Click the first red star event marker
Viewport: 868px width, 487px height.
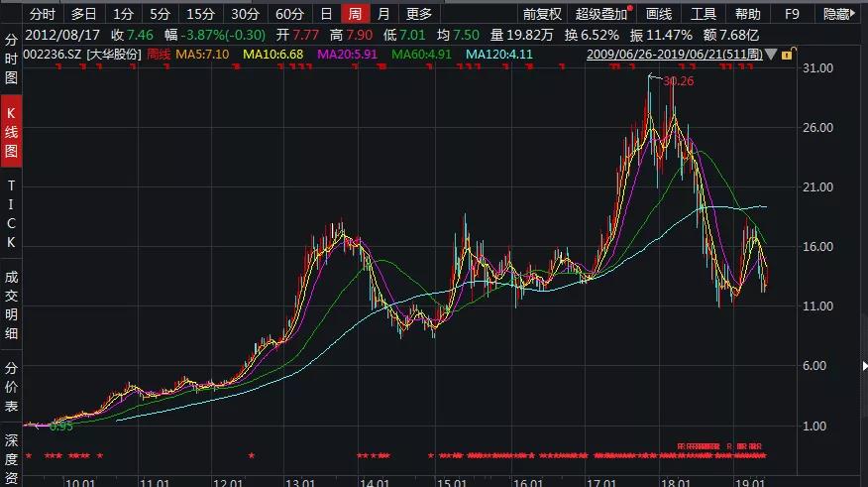tap(28, 456)
